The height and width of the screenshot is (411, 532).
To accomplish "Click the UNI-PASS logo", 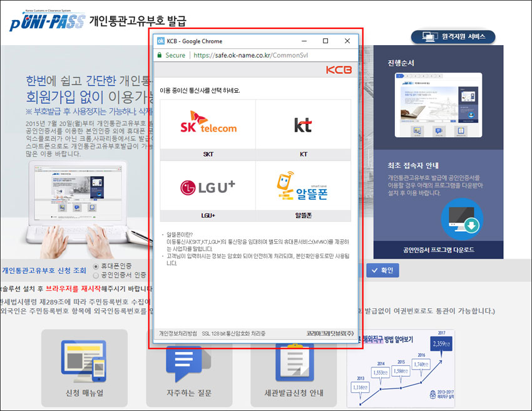I will point(47,21).
